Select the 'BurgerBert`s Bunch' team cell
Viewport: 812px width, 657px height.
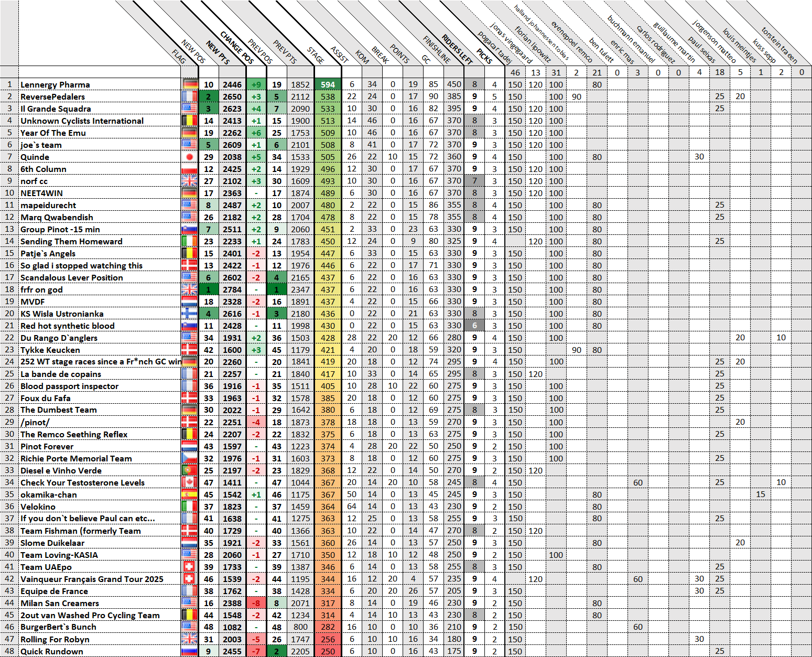pos(100,627)
